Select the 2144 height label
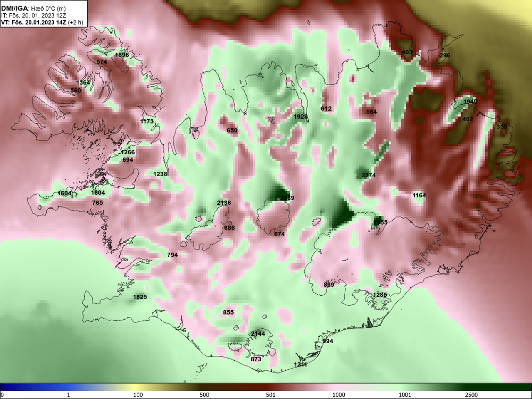The width and height of the screenshot is (532, 399). tap(258, 334)
